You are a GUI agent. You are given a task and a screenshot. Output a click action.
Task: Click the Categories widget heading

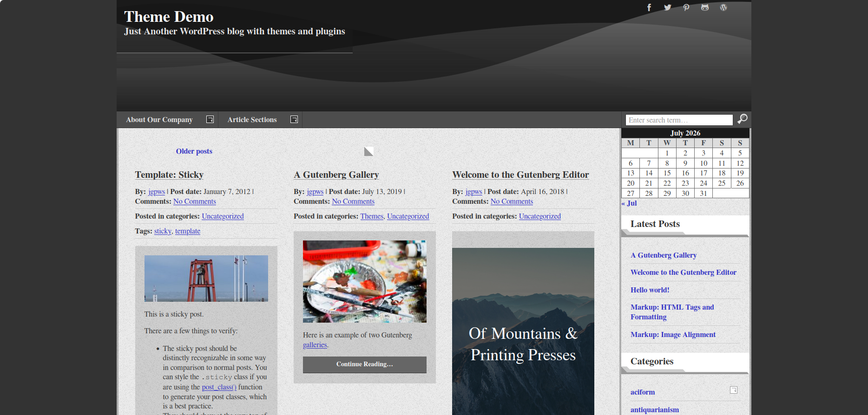pyautogui.click(x=652, y=362)
